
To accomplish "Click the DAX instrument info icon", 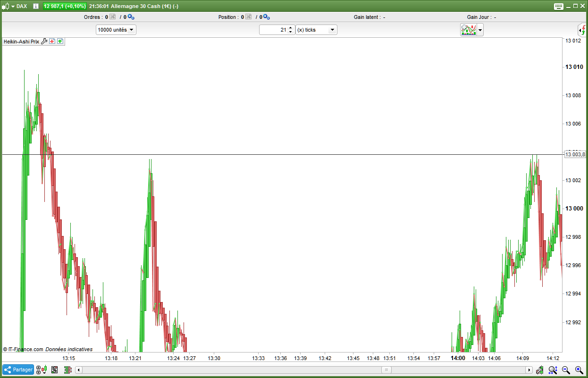I will click(36, 6).
